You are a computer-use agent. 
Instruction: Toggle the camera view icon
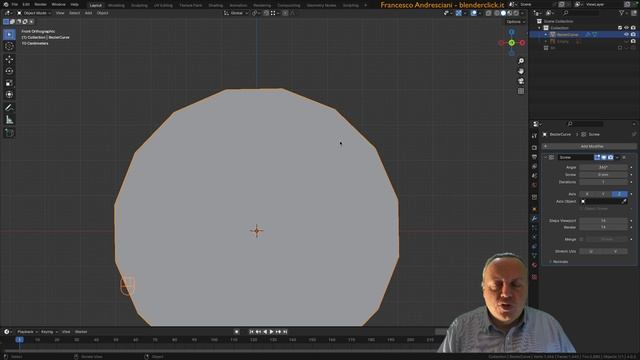click(x=521, y=81)
